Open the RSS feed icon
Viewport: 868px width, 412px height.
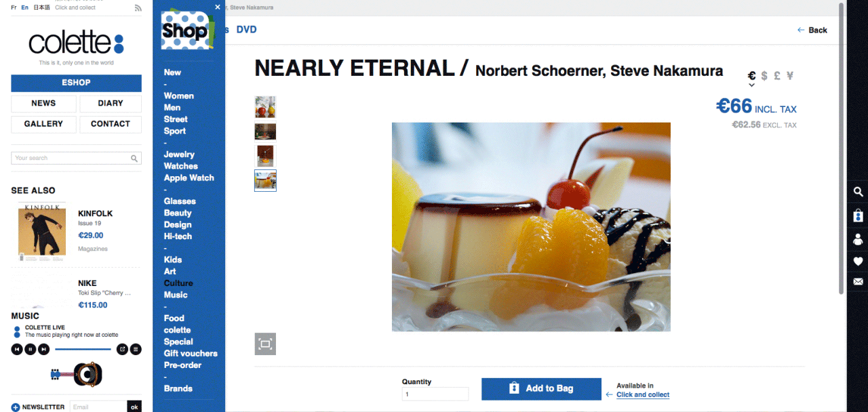coord(138,8)
